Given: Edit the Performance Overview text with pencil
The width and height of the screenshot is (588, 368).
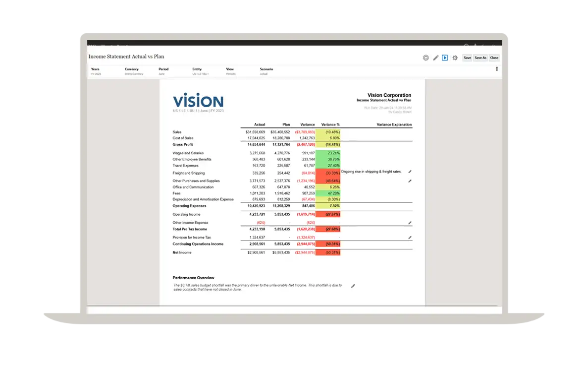Looking at the screenshot, I should 353,286.
